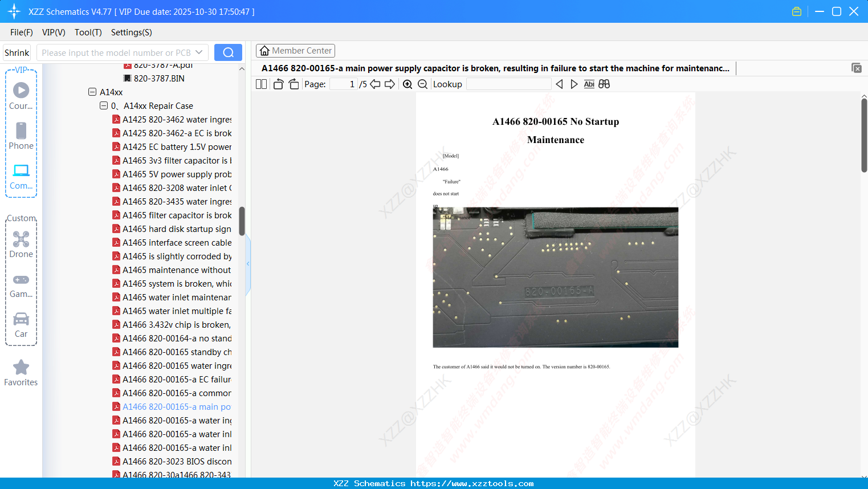Open A1425 EC battery 1.5V power case
This screenshot has width=868, height=489.
tap(172, 146)
